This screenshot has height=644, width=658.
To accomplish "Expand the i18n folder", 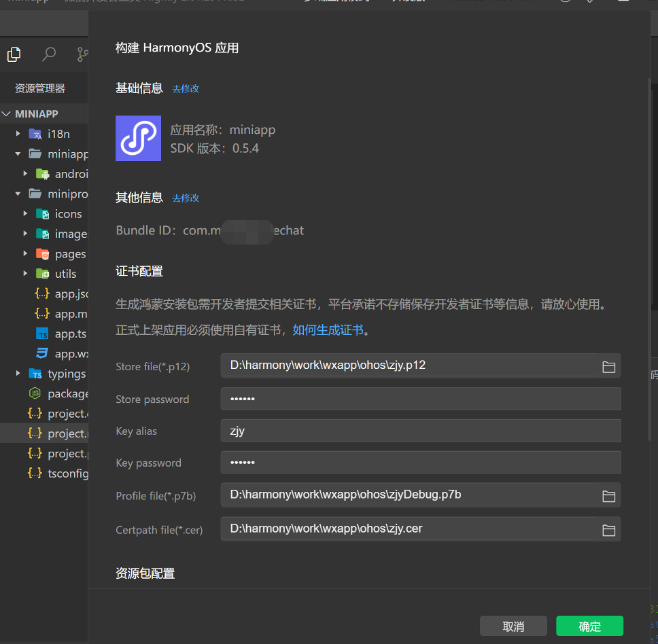I will coord(58,134).
